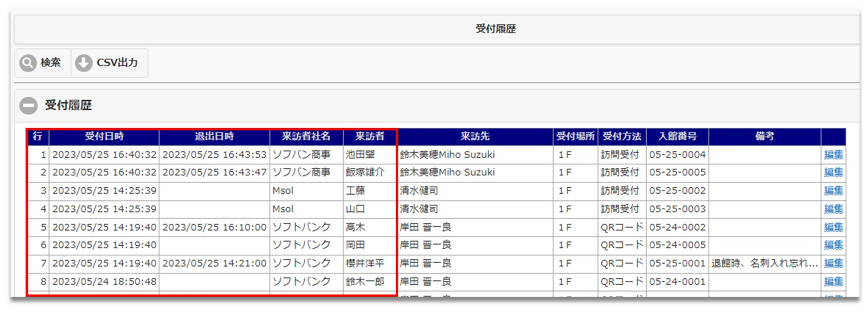Select the 来訪先 column header

(x=475, y=137)
